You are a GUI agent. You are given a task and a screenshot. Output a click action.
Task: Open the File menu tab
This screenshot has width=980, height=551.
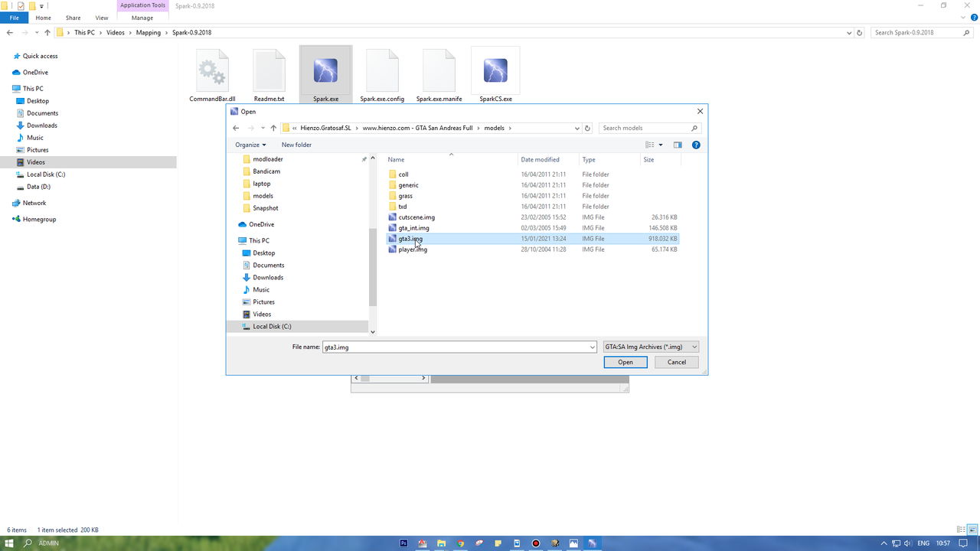pyautogui.click(x=14, y=18)
